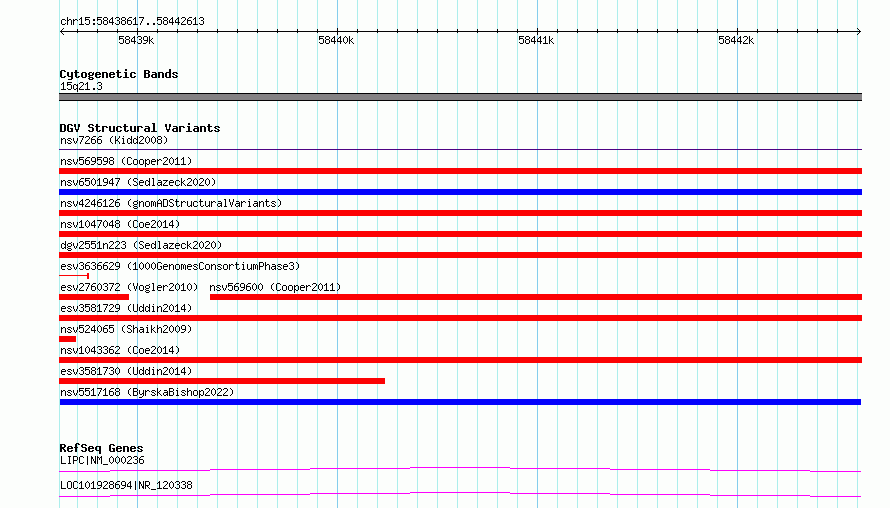
Task: Open variant nsv4246126 (gnomADStructuralVariants) label
Action: [x=171, y=203]
